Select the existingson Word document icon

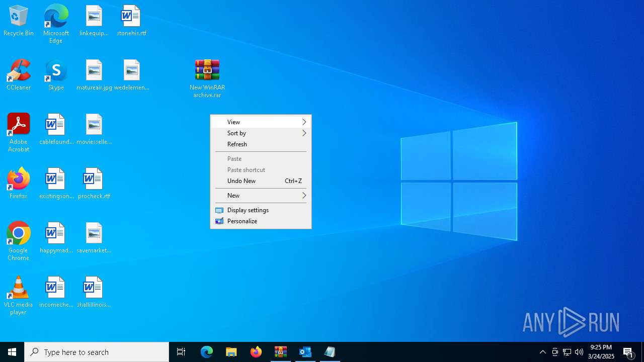[56, 184]
